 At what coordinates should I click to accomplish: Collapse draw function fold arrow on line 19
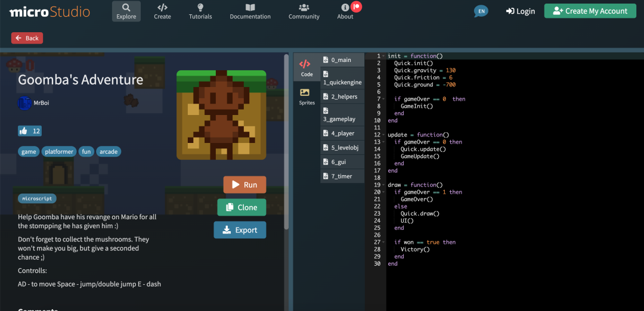pyautogui.click(x=383, y=185)
